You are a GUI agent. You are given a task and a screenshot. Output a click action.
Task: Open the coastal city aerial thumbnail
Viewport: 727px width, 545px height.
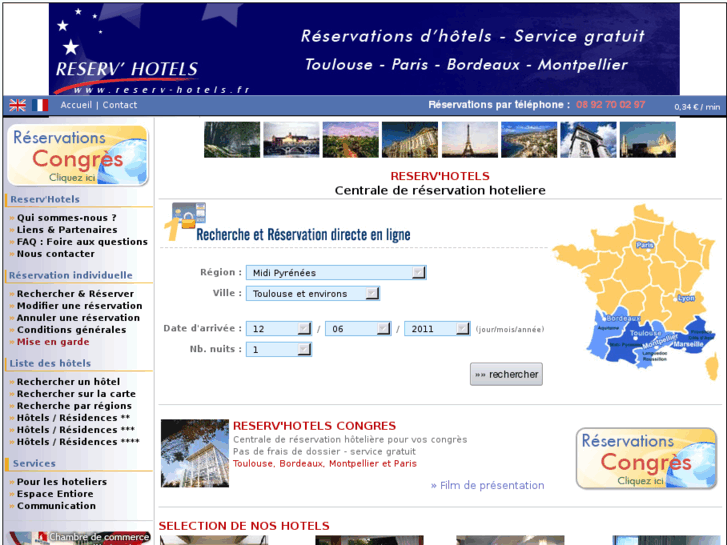tap(529, 140)
